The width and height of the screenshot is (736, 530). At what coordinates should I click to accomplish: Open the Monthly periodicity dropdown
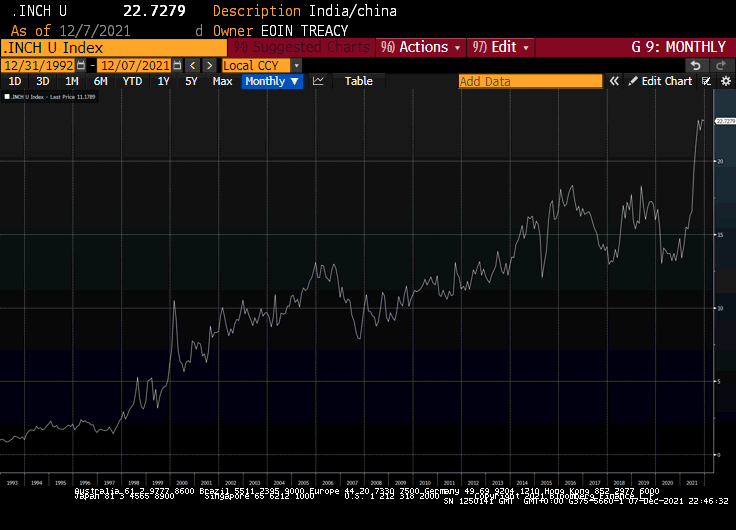tap(272, 81)
